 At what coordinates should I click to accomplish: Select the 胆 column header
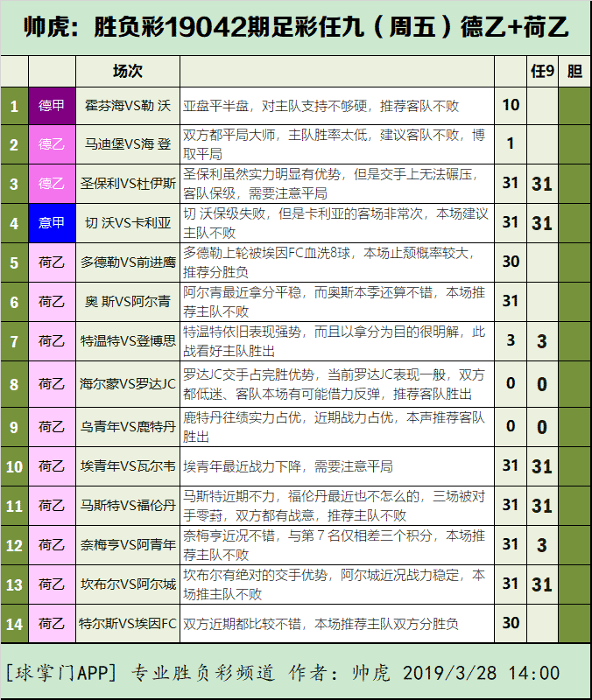click(x=574, y=72)
